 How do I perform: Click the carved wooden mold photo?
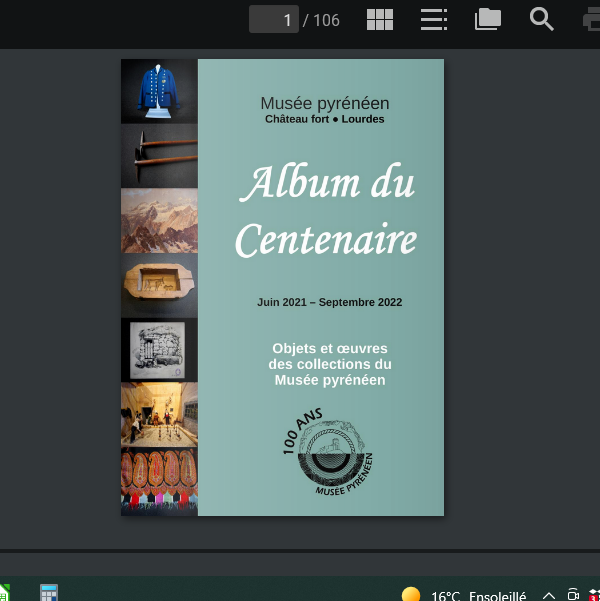159,285
